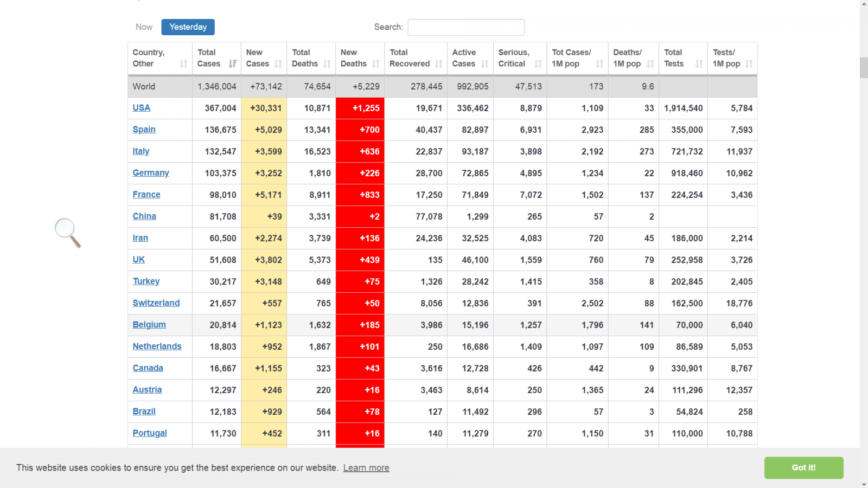Select Netherlands total deaths 1,867 cell
868x488 pixels.
(x=311, y=347)
